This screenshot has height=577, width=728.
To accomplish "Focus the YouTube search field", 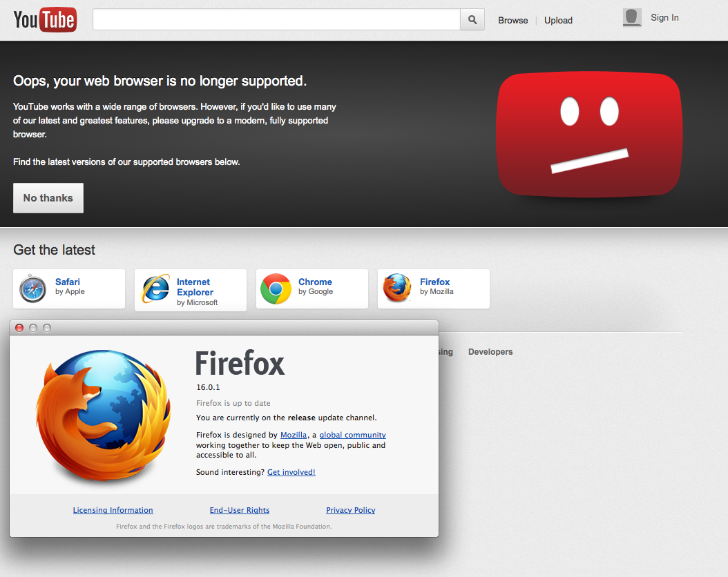I will click(x=276, y=19).
